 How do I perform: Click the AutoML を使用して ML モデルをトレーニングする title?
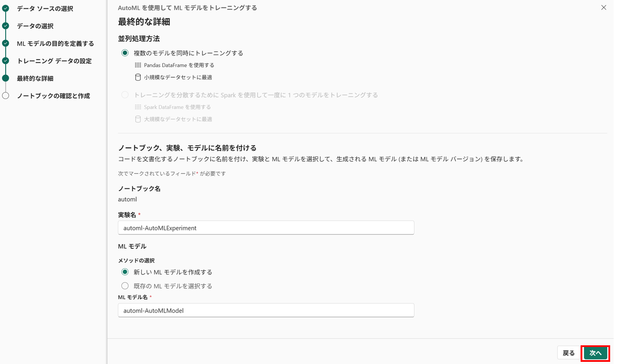click(x=187, y=8)
